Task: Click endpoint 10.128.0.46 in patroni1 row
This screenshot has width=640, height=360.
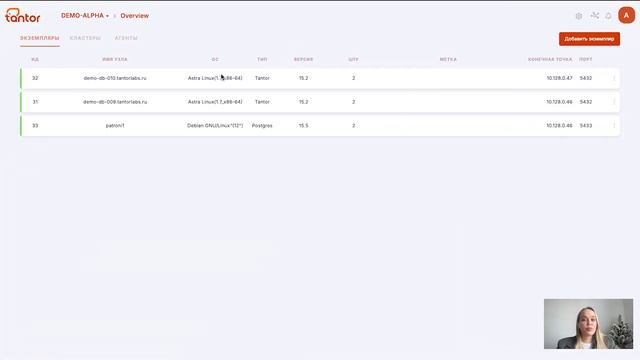Action: pos(559,126)
